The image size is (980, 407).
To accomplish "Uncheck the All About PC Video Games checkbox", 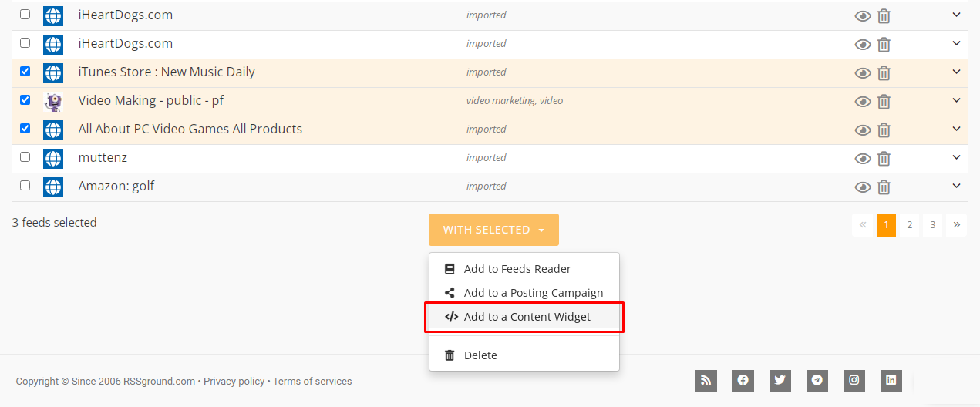I will point(25,128).
